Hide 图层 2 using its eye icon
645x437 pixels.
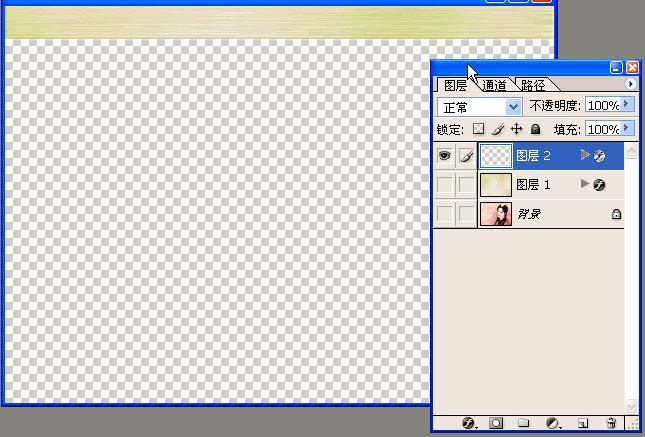pos(445,156)
